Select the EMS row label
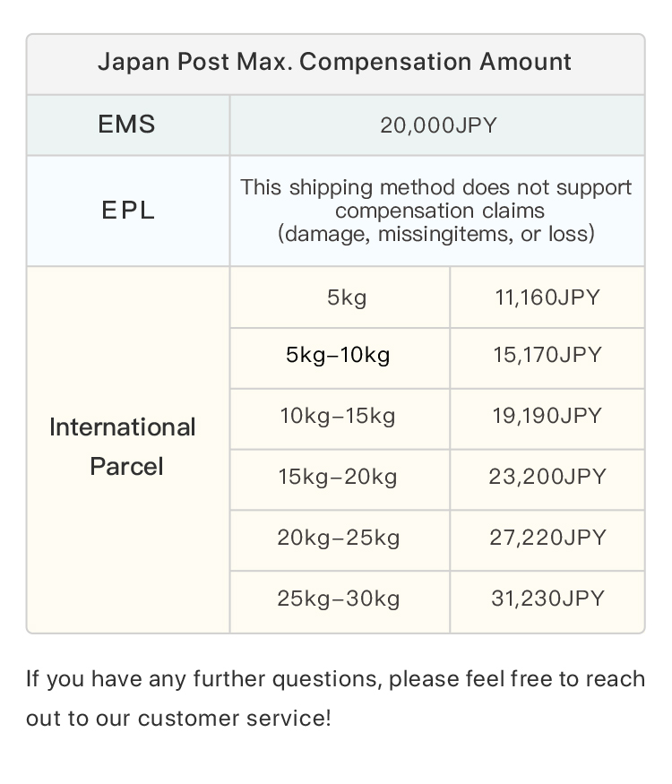The height and width of the screenshot is (784, 672). tap(126, 125)
